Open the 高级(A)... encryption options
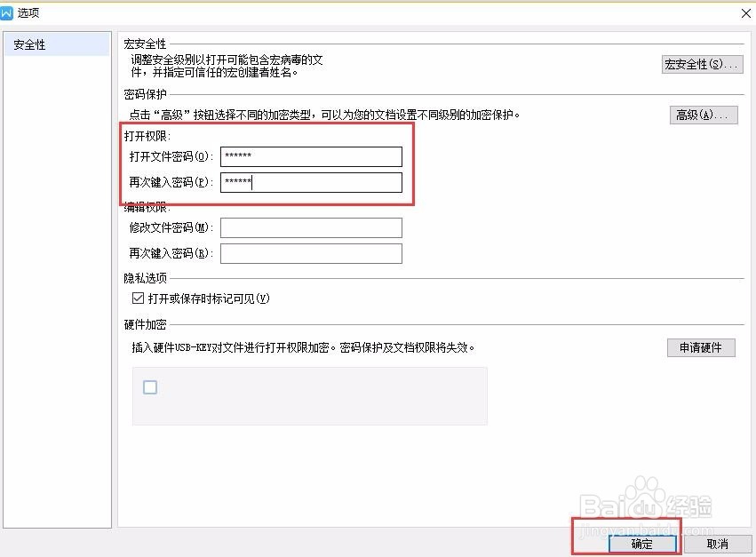756x557 pixels. tap(704, 115)
